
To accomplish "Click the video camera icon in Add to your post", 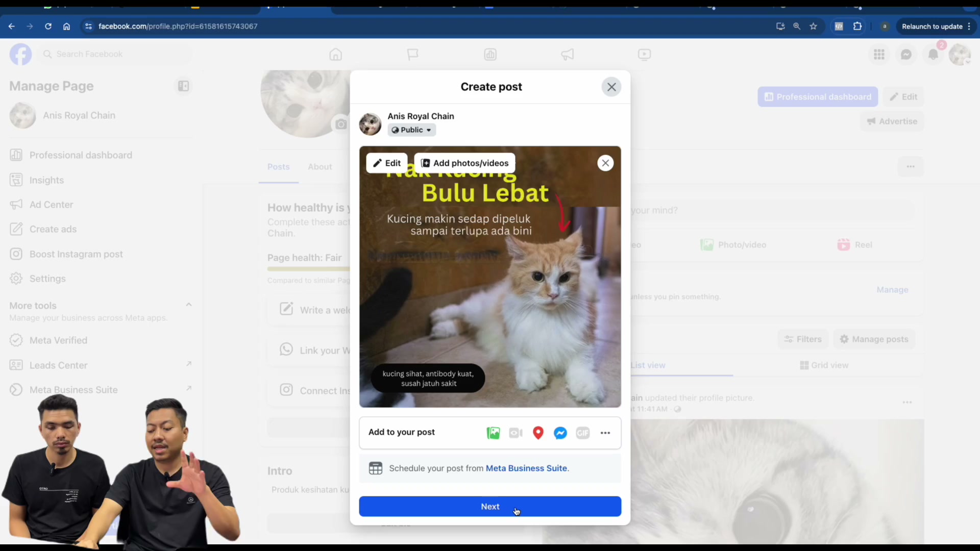I will tap(516, 433).
